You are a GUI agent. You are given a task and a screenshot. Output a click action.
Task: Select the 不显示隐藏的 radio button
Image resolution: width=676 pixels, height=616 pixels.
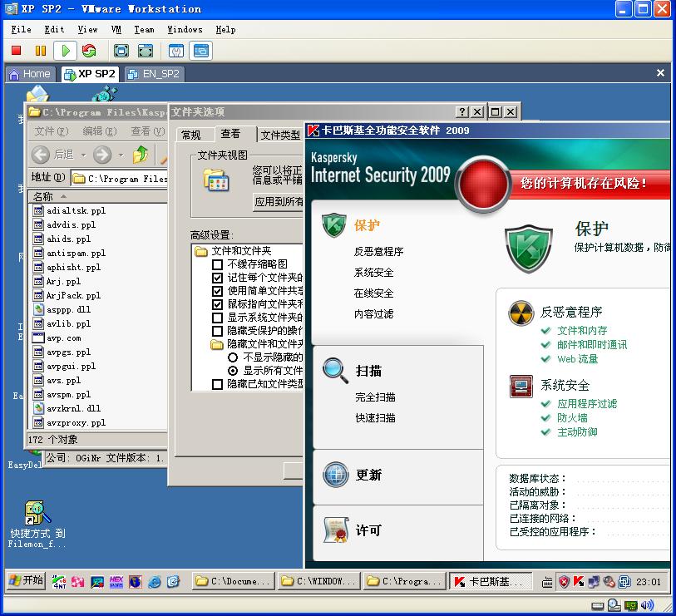(x=233, y=357)
